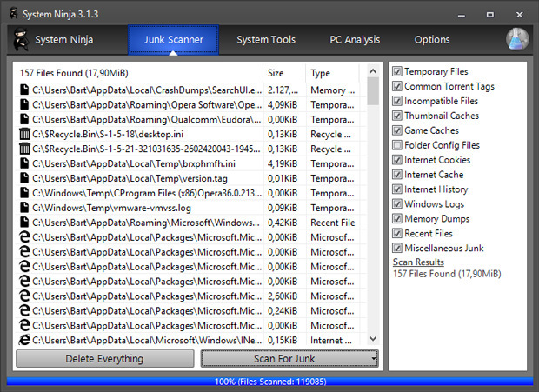The image size is (539, 392).
Task: Uncheck Incompatible Files option
Action: (x=397, y=101)
